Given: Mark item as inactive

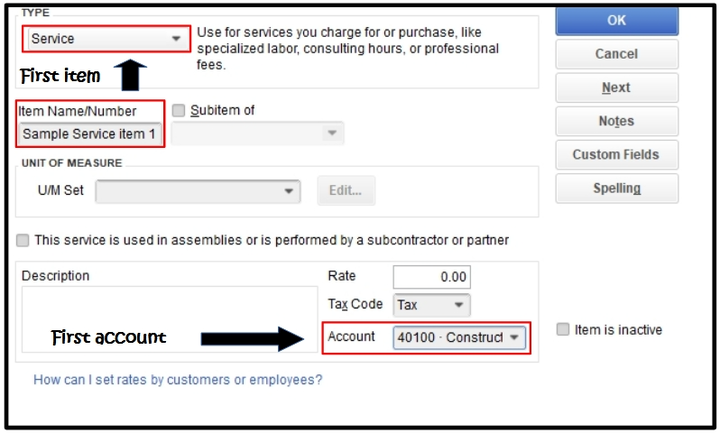Looking at the screenshot, I should point(564,330).
